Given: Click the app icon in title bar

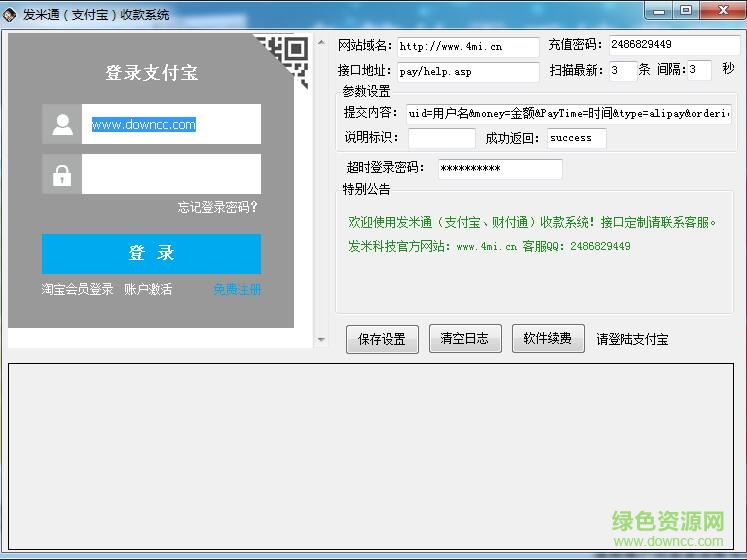Looking at the screenshot, I should (10, 14).
